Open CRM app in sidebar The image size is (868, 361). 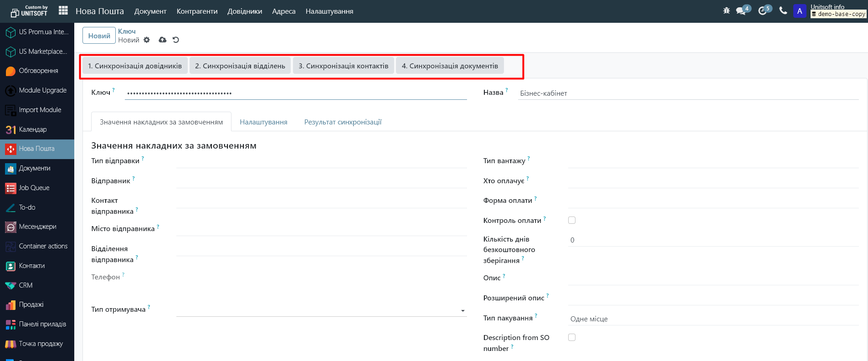coord(26,285)
